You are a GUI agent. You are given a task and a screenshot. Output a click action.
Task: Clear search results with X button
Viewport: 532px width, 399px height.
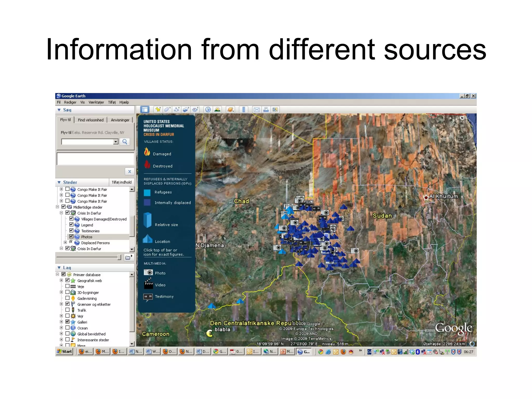130,172
